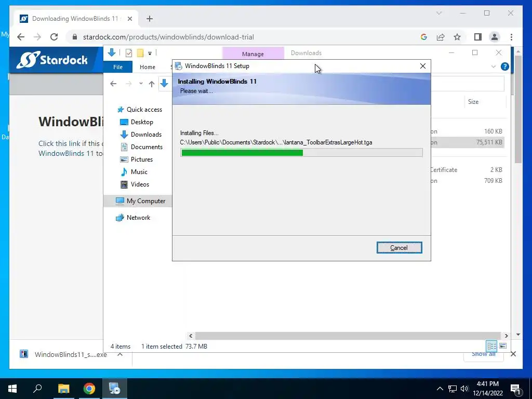
Task: Click the Stardock logo
Action: (x=52, y=60)
